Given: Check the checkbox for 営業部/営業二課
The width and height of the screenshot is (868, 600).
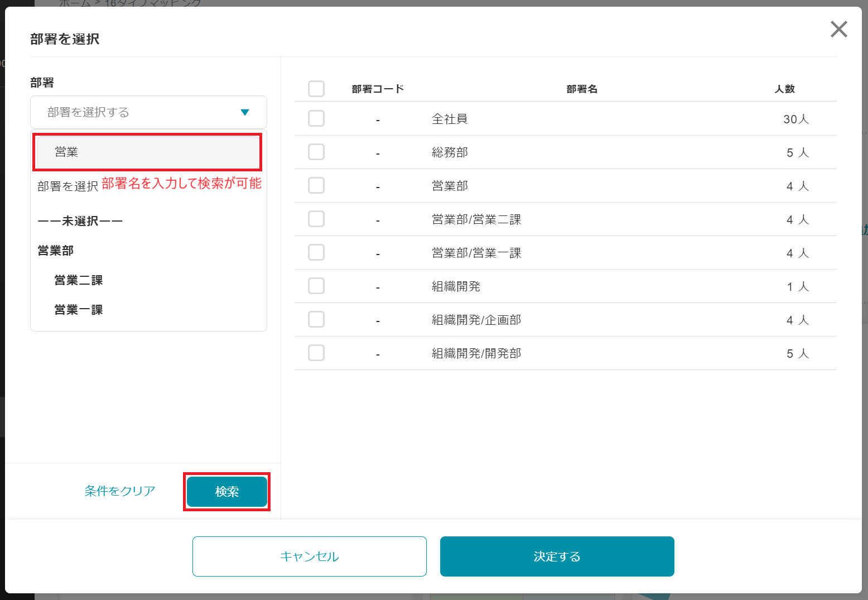Looking at the screenshot, I should 316,219.
